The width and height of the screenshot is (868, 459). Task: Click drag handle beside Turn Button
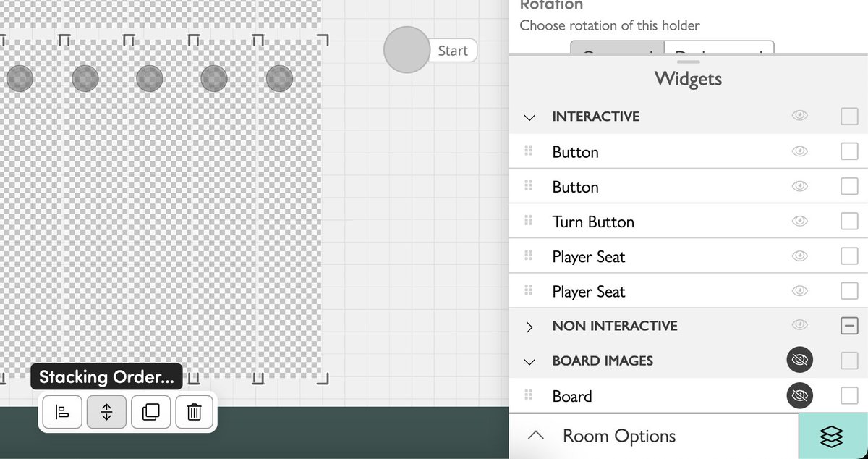click(x=528, y=221)
